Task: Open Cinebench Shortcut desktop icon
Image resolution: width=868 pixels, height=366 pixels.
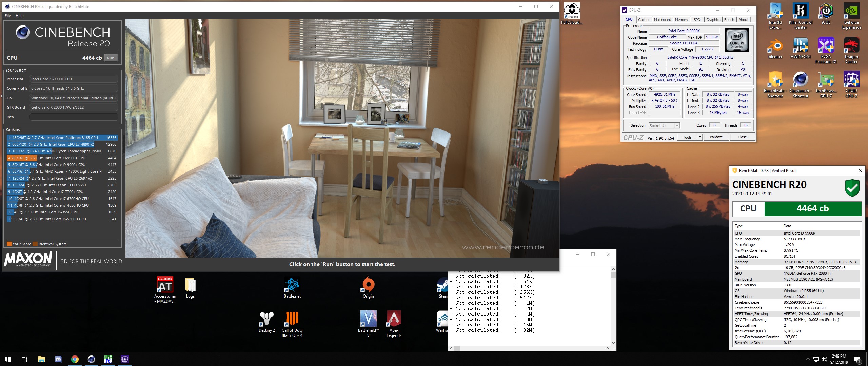Action: click(801, 84)
